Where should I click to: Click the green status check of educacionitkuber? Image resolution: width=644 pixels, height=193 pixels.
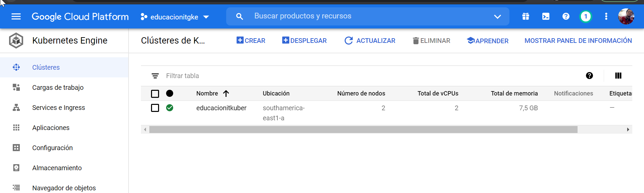tap(170, 108)
